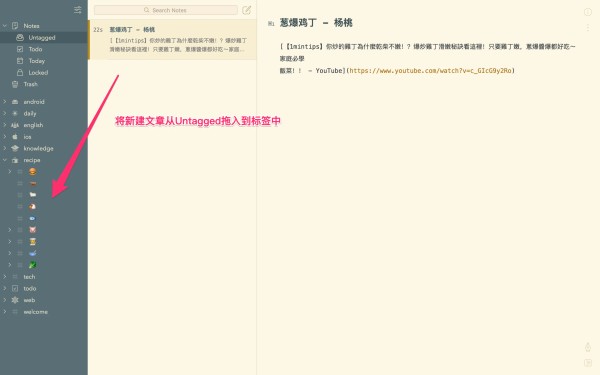Click the Search Notes field

pyautogui.click(x=166, y=10)
